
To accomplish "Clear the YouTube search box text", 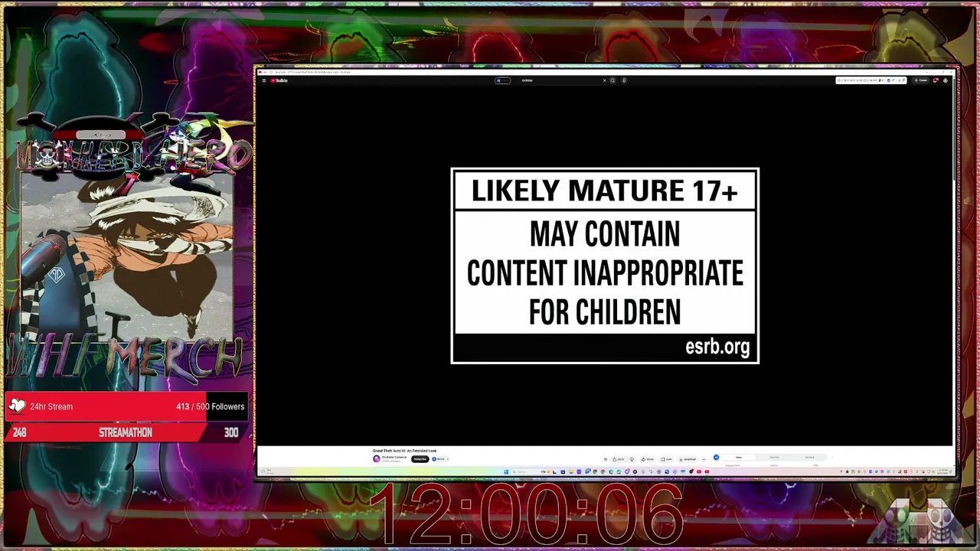I will point(604,80).
